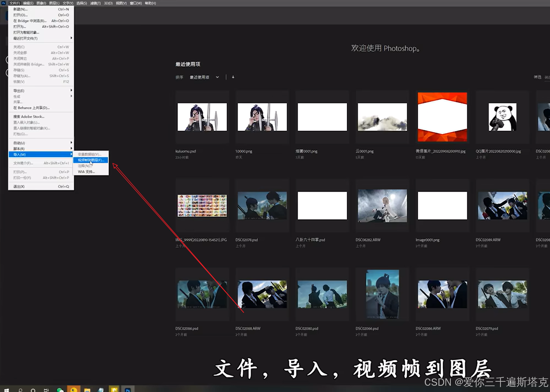This screenshot has height=392, width=550.
Task: Open Windows taskbar search
Action: click(x=20, y=390)
